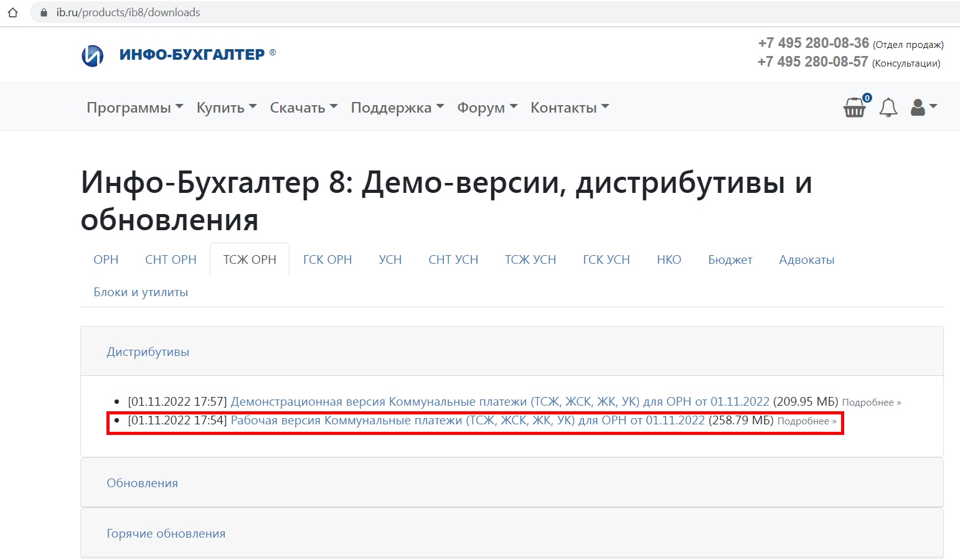Switch to the УСН tab
The image size is (960, 560).
tap(390, 259)
